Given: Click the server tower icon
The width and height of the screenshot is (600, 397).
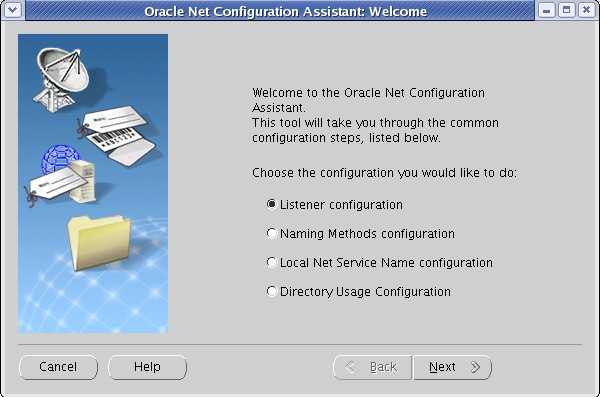Looking at the screenshot, I should point(83,181).
